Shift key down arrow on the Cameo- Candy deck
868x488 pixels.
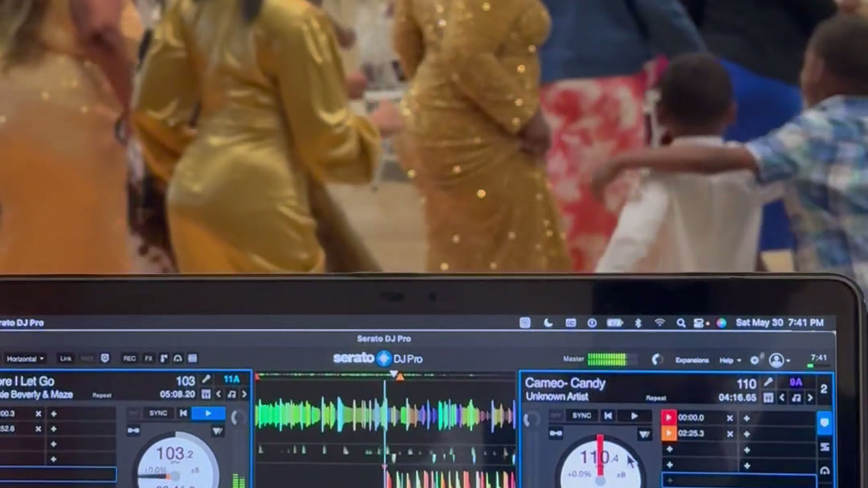(x=782, y=398)
